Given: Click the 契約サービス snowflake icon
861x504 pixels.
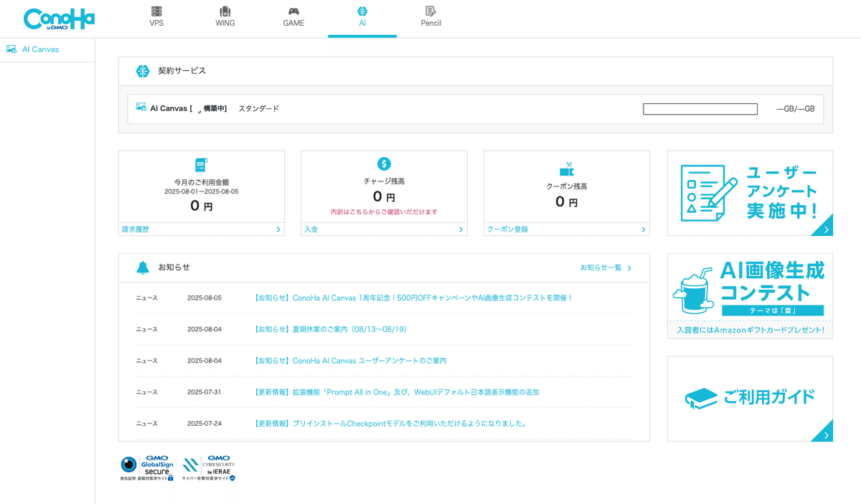Looking at the screenshot, I should (143, 71).
